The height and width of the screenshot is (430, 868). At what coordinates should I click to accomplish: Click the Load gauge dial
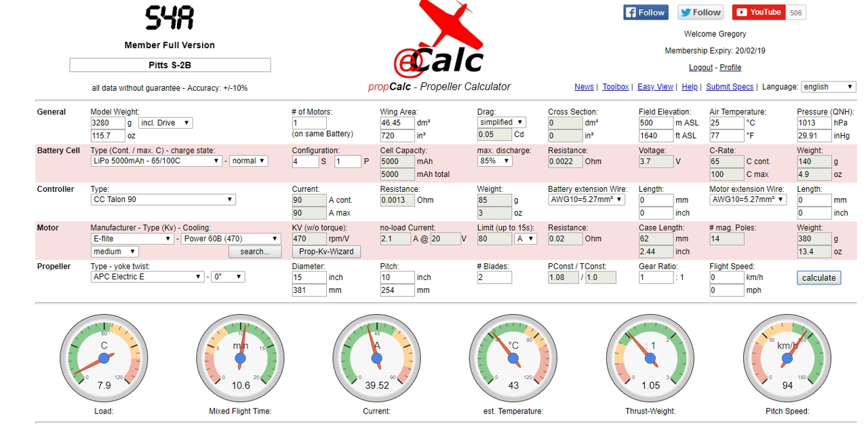(x=104, y=357)
